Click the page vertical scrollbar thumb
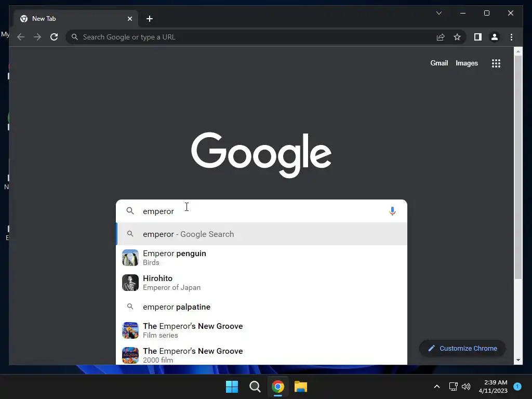The height and width of the screenshot is (399, 532). [x=518, y=167]
